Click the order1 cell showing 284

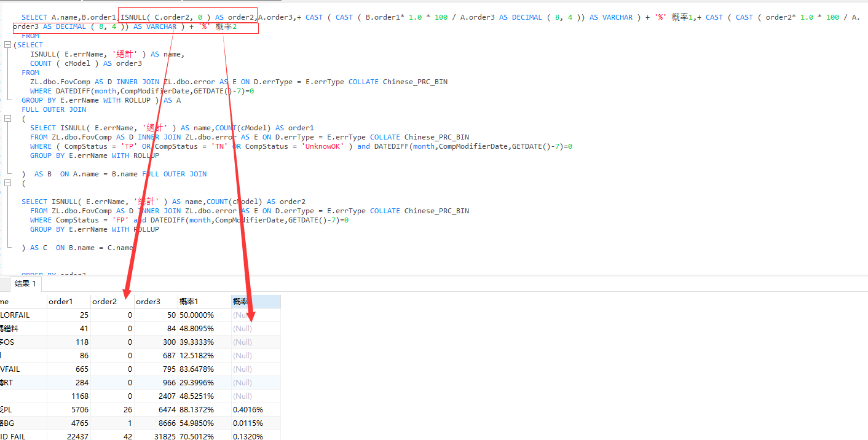pos(69,382)
